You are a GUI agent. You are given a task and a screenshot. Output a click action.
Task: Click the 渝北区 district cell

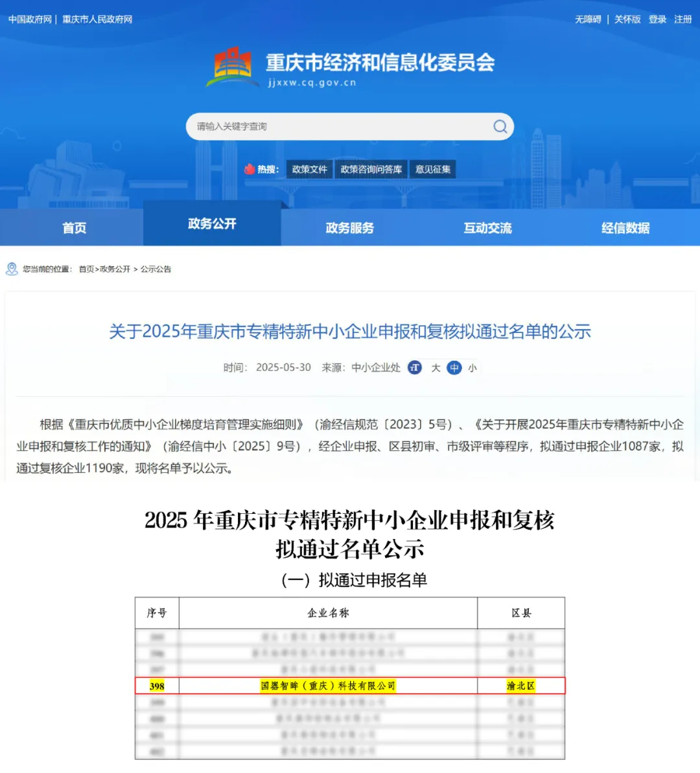521,686
